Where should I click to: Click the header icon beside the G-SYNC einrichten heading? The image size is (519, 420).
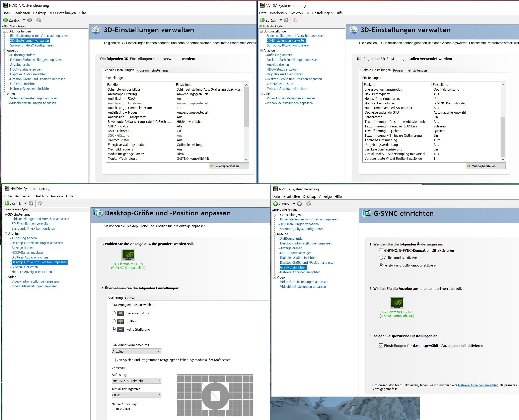pos(367,213)
